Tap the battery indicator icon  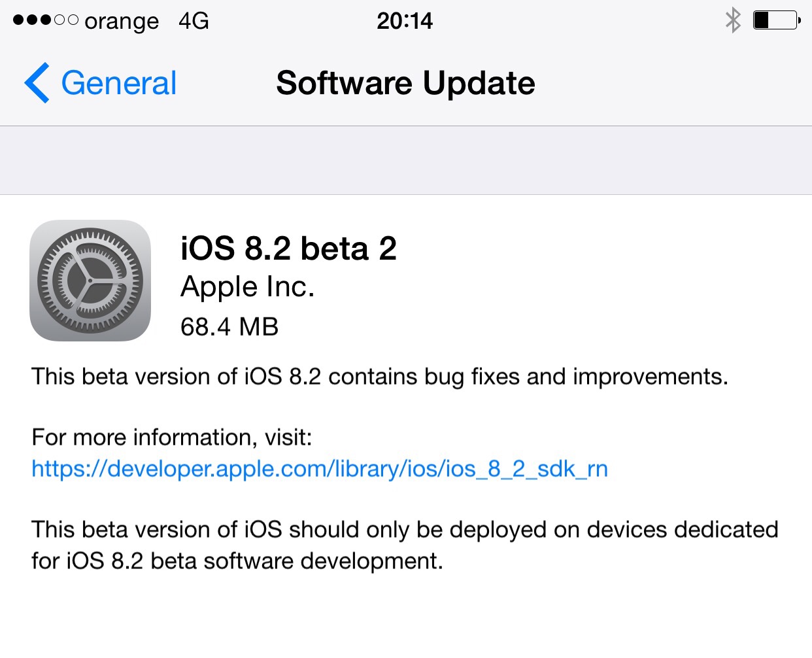tap(777, 20)
